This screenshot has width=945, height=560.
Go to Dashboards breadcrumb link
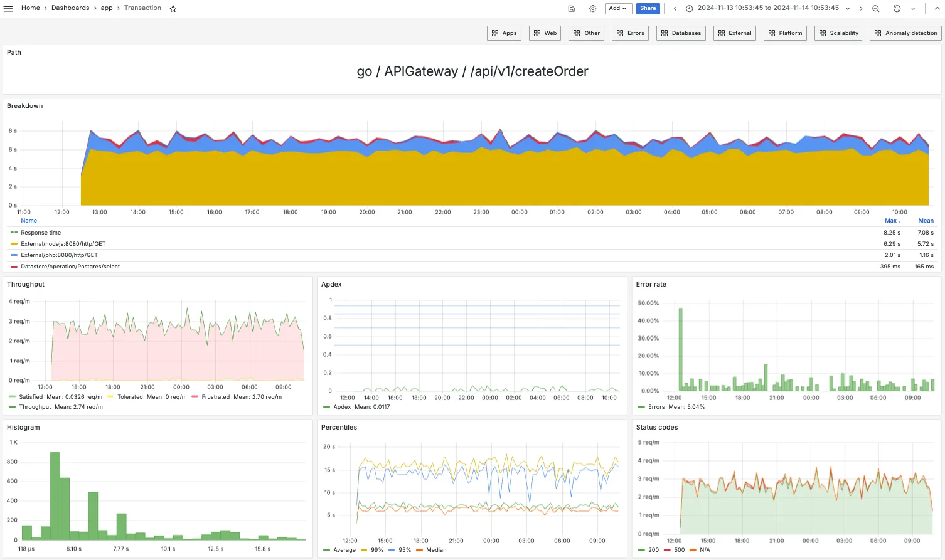(70, 8)
